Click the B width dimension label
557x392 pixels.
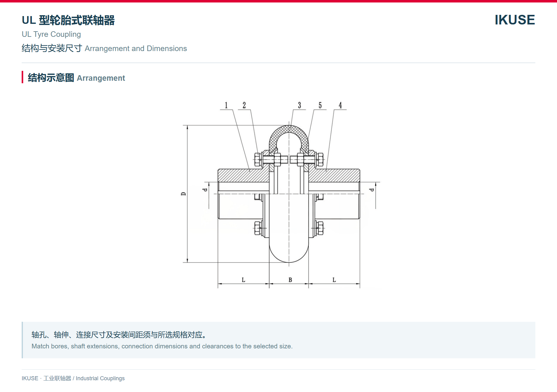(290, 280)
